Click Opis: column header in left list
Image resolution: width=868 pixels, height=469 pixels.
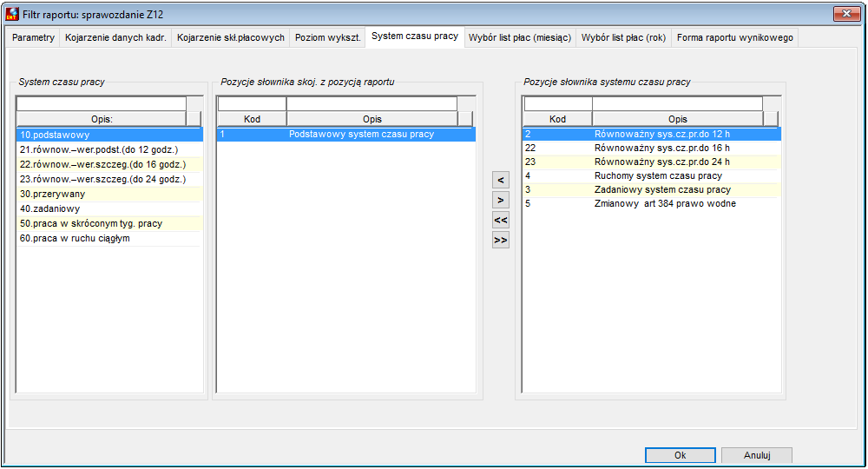point(102,119)
